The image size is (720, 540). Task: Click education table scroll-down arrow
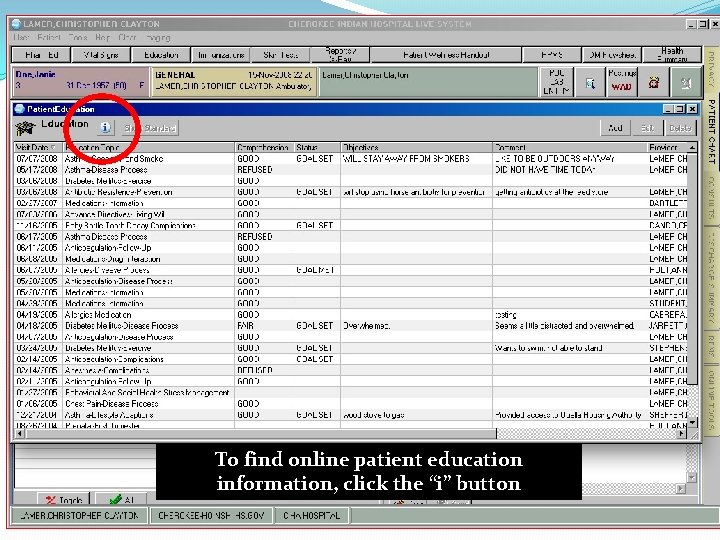click(692, 422)
